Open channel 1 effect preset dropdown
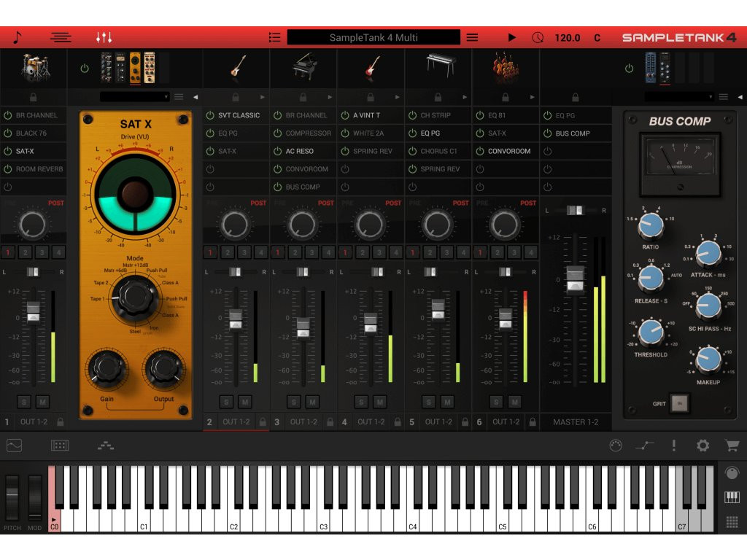The width and height of the screenshot is (747, 560). click(x=135, y=96)
